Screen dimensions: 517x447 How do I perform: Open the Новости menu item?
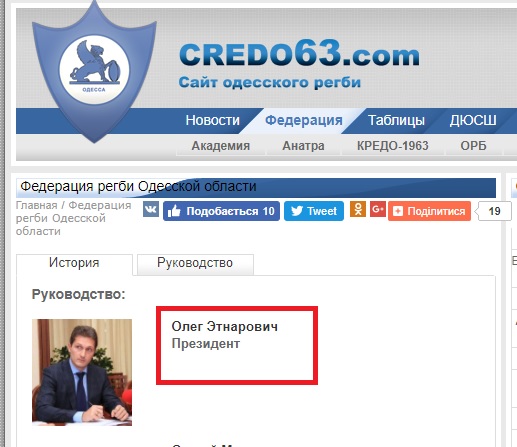pyautogui.click(x=213, y=120)
